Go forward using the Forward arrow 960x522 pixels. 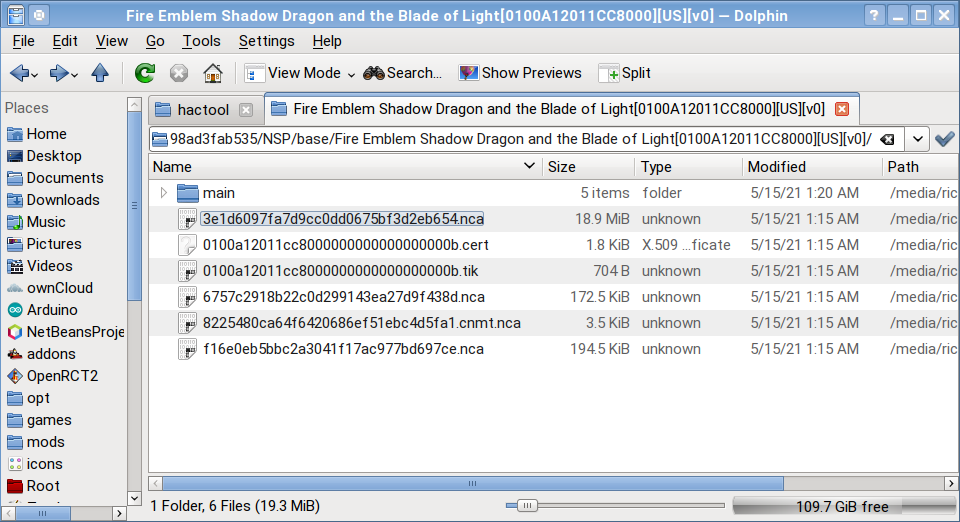59,73
